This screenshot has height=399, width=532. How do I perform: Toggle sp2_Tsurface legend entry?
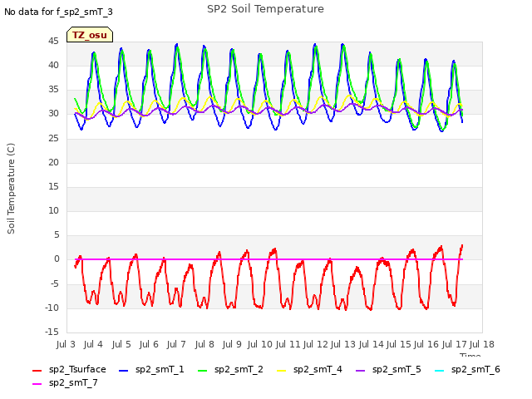point(69,369)
